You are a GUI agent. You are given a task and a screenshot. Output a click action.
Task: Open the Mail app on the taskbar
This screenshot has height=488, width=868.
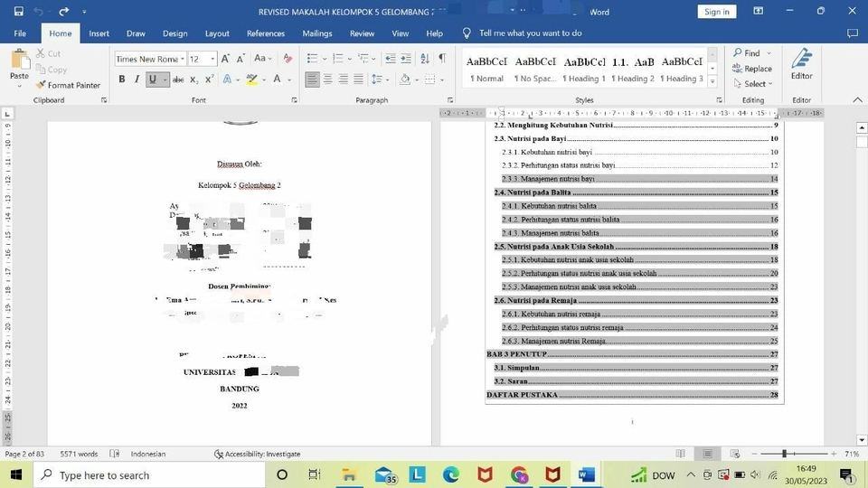click(385, 474)
